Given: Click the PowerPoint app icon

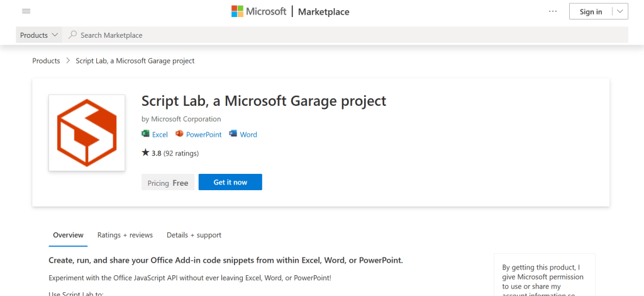Looking at the screenshot, I should coord(179,134).
